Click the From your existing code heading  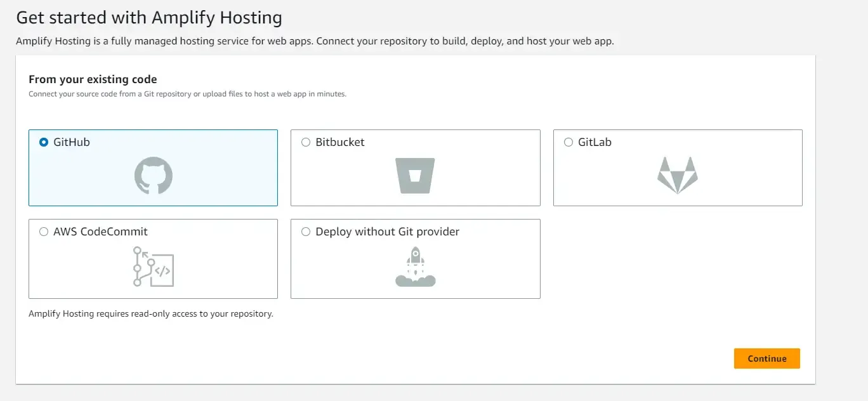[93, 79]
